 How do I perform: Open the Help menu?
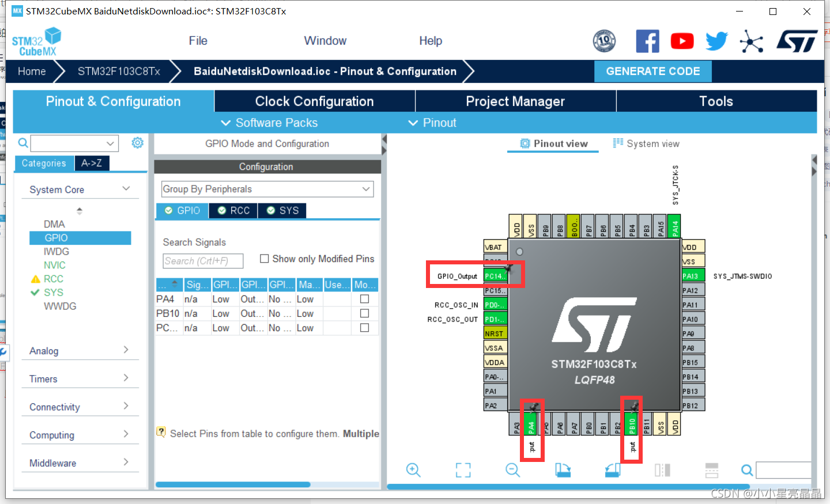(431, 41)
